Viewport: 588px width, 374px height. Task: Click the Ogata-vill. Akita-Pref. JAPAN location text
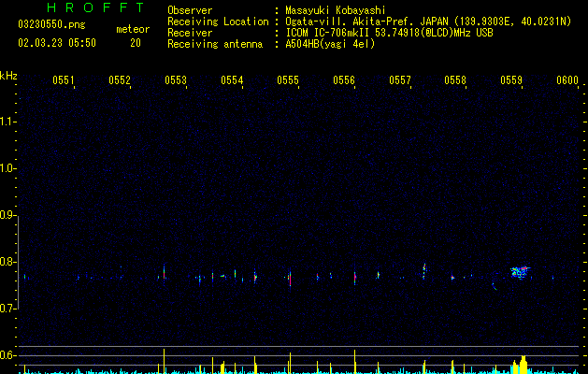pyautogui.click(x=428, y=22)
